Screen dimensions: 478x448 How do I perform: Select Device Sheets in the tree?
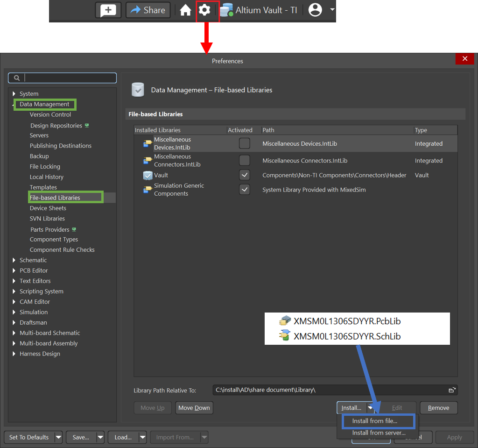point(48,208)
